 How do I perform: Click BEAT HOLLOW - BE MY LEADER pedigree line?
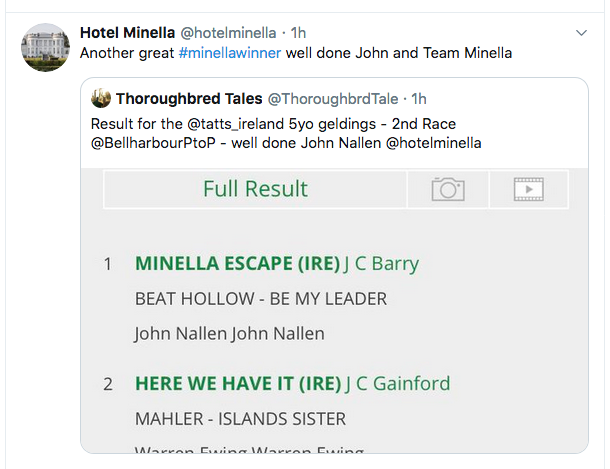pos(261,299)
